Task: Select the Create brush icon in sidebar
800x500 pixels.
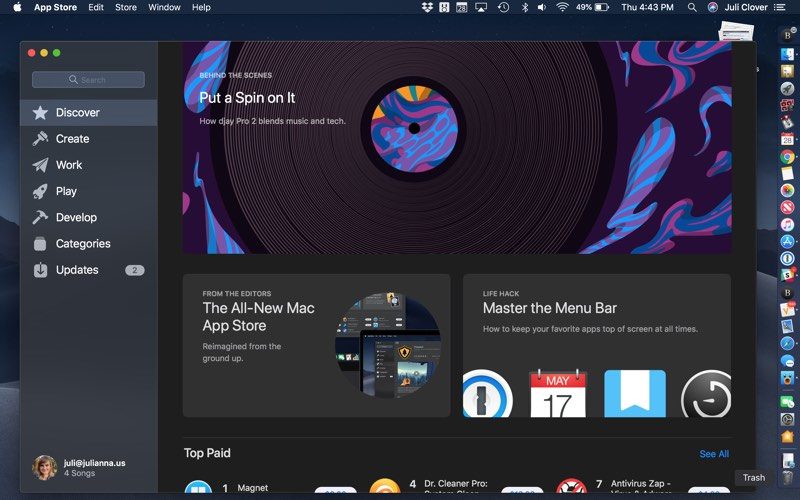Action: point(40,139)
